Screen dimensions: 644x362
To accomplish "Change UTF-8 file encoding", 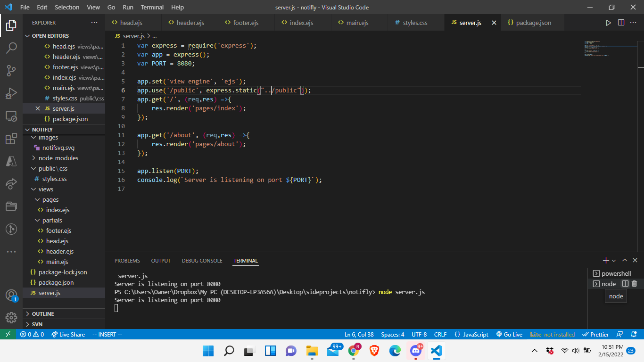I will tap(419, 334).
